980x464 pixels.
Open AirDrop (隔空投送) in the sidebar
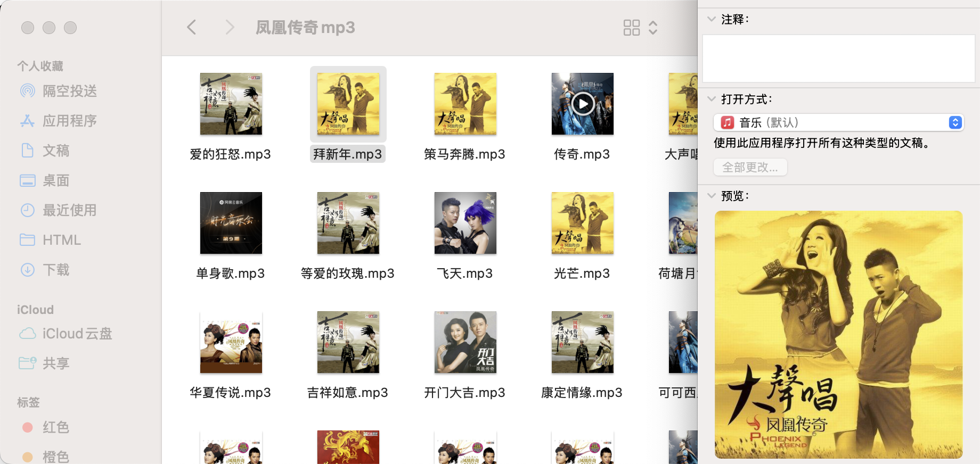pyautogui.click(x=59, y=91)
